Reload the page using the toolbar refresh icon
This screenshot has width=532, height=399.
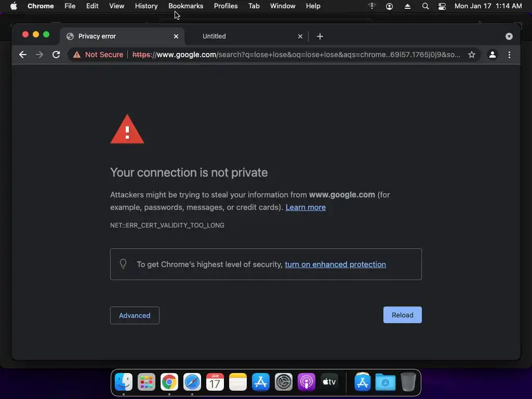coord(56,55)
